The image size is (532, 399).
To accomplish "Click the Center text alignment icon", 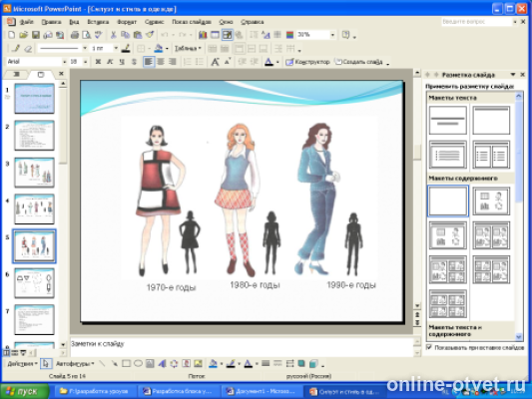I will point(161,62).
